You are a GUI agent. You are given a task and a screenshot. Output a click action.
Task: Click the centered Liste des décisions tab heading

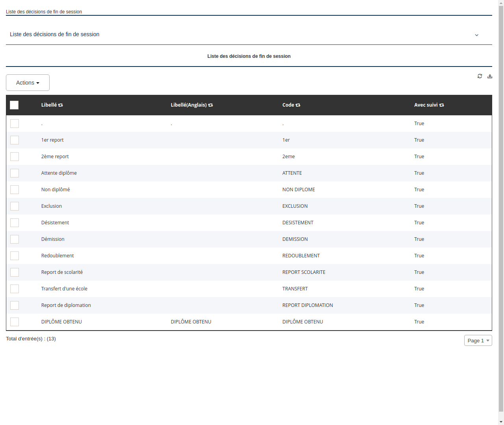249,56
